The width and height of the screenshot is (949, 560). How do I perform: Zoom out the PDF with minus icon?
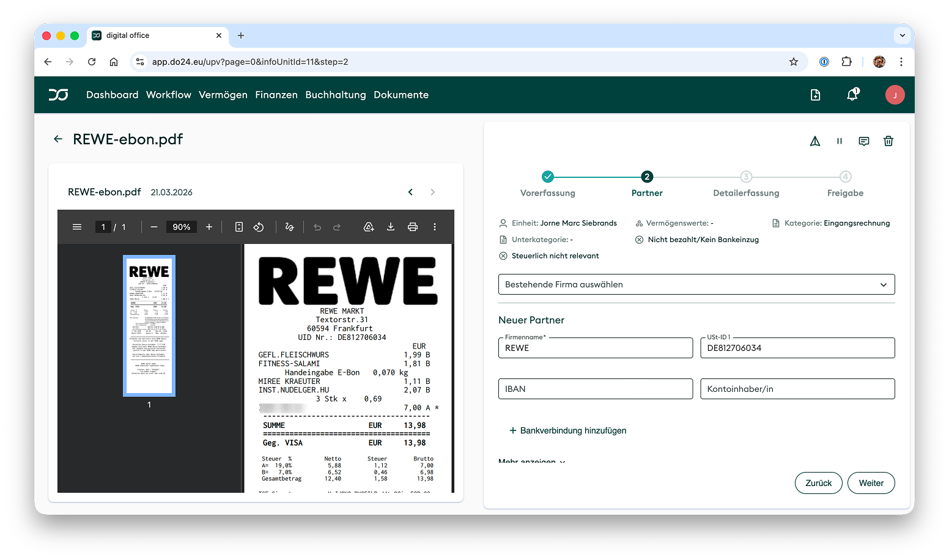[x=154, y=227]
